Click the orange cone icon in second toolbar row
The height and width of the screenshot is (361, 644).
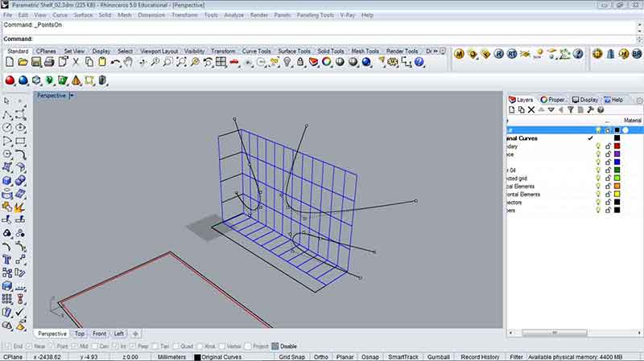click(x=76, y=80)
